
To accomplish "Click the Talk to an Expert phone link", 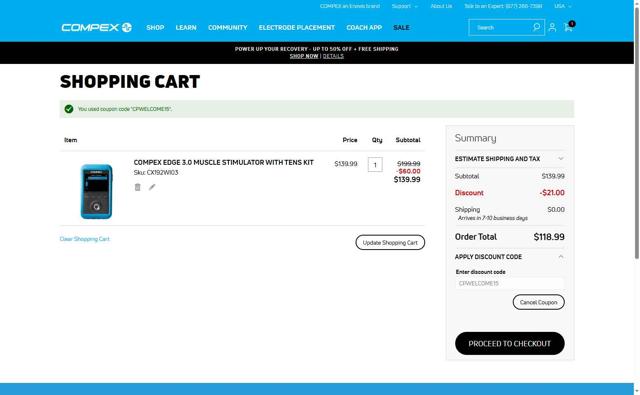I will click(503, 6).
